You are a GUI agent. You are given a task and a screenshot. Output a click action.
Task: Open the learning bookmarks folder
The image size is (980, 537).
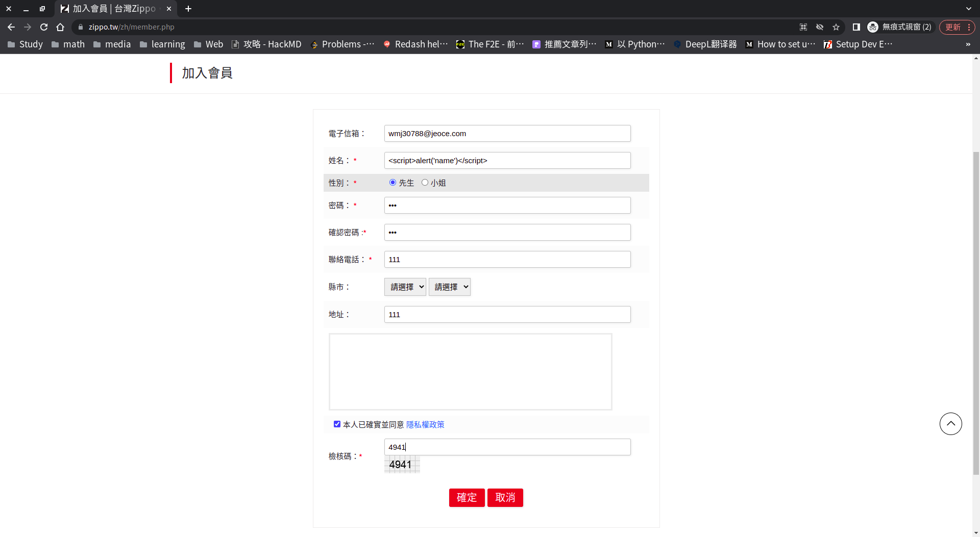pos(162,44)
